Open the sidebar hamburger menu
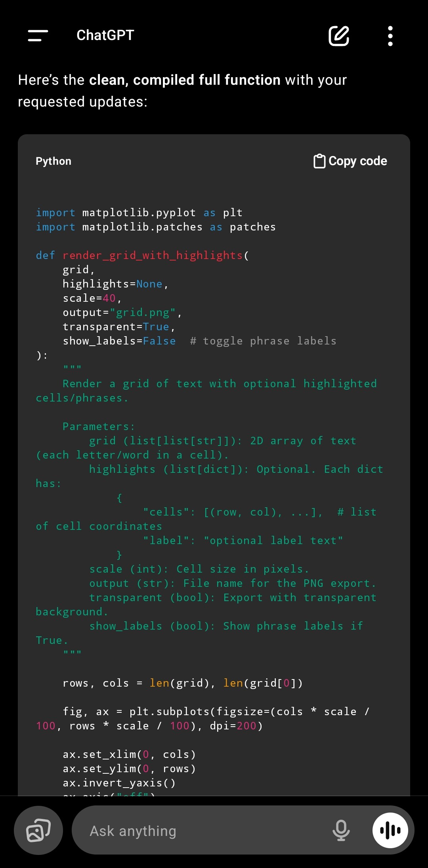This screenshot has width=428, height=868. [38, 36]
